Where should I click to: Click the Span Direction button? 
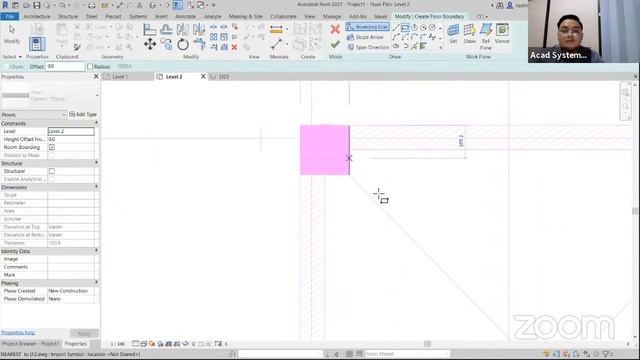pos(368,47)
